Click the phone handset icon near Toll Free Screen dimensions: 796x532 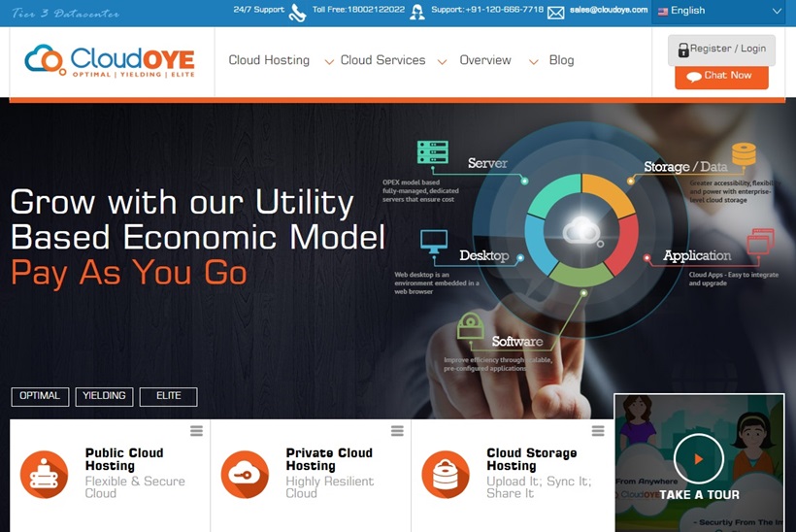tap(297, 13)
